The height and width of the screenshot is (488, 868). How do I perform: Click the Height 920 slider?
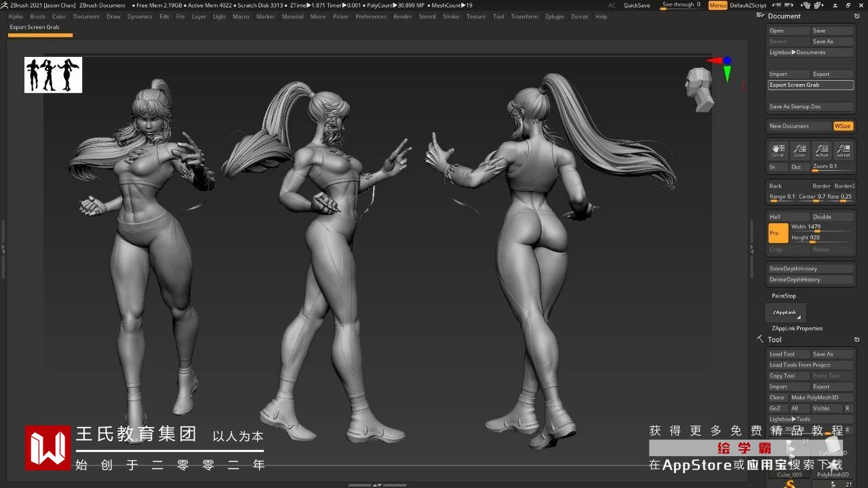[822, 238]
